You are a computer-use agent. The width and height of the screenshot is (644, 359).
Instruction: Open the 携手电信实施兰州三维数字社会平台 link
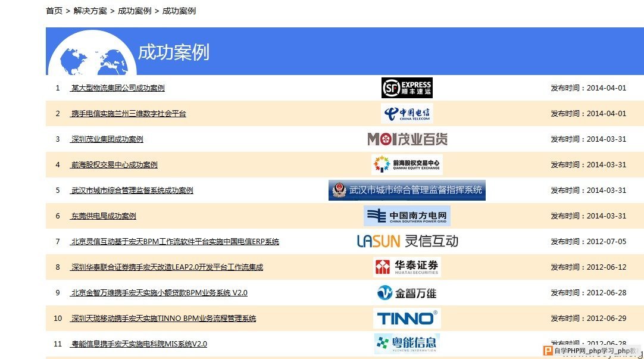pos(128,113)
